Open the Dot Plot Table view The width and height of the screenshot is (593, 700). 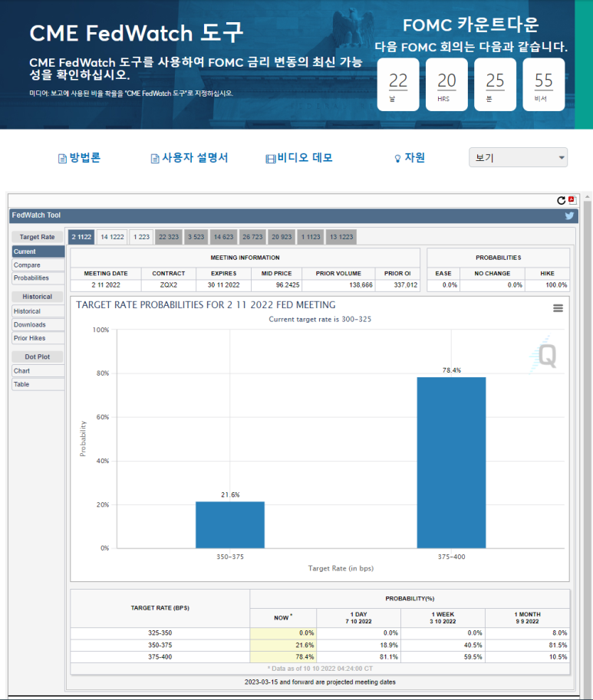38,384
